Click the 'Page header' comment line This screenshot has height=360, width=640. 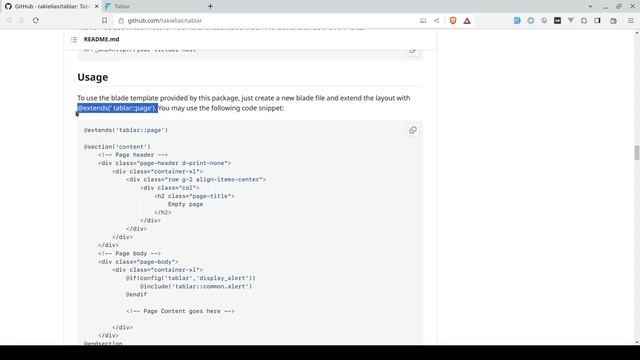pos(133,155)
